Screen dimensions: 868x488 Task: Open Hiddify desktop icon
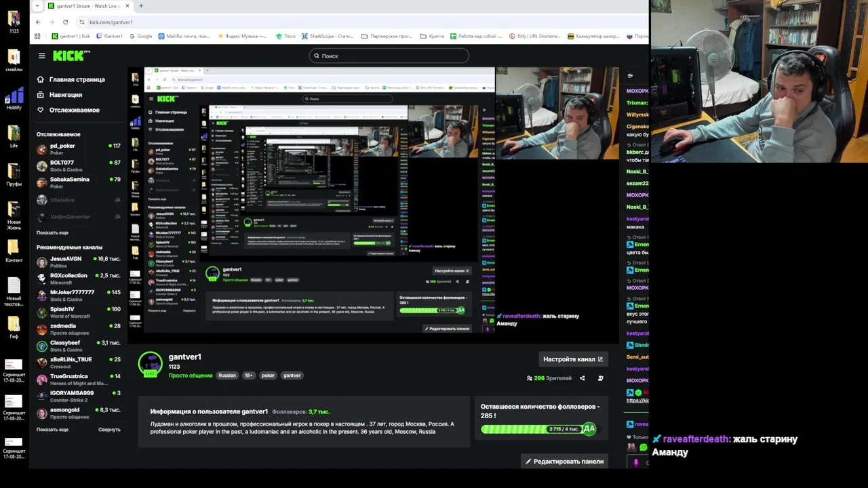pyautogui.click(x=14, y=99)
